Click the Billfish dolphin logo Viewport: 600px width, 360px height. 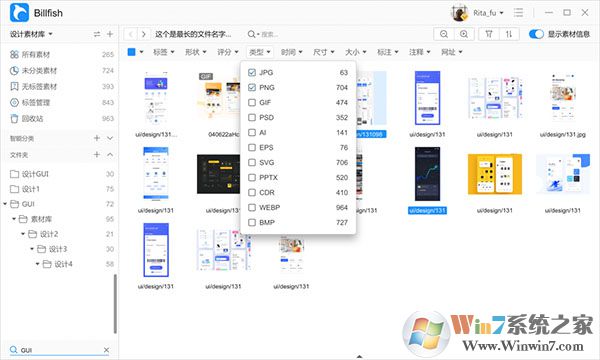coord(19,12)
